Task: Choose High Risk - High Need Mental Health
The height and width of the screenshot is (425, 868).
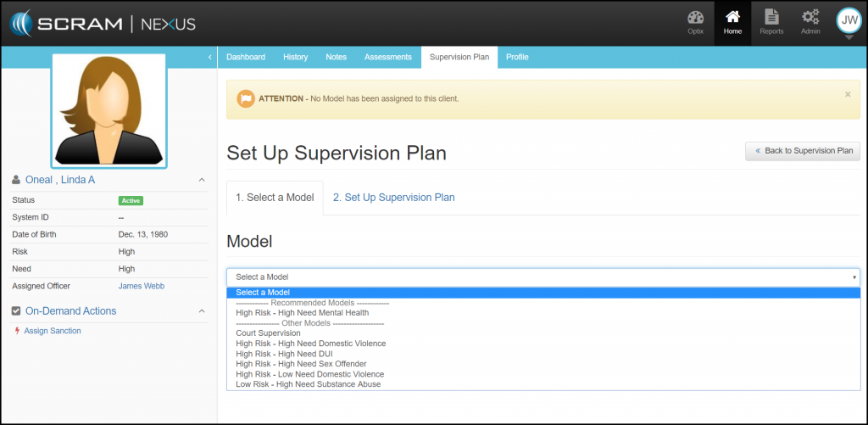Action: (302, 313)
